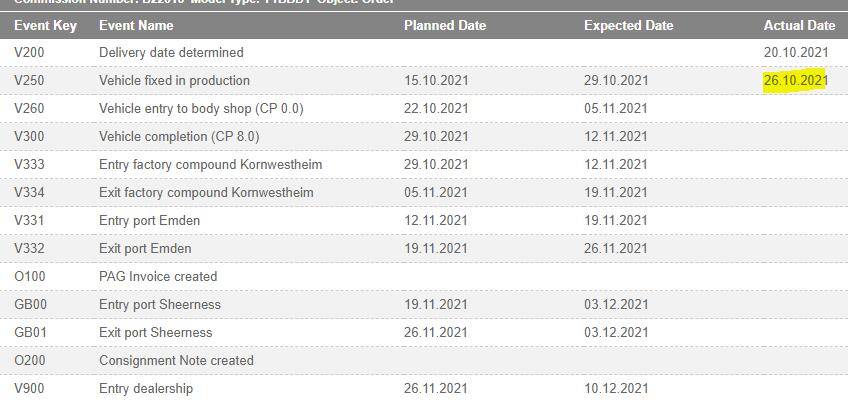The height and width of the screenshot is (404, 848).
Task: Click Entry dealership expected date 10.12.2021
Action: click(616, 388)
